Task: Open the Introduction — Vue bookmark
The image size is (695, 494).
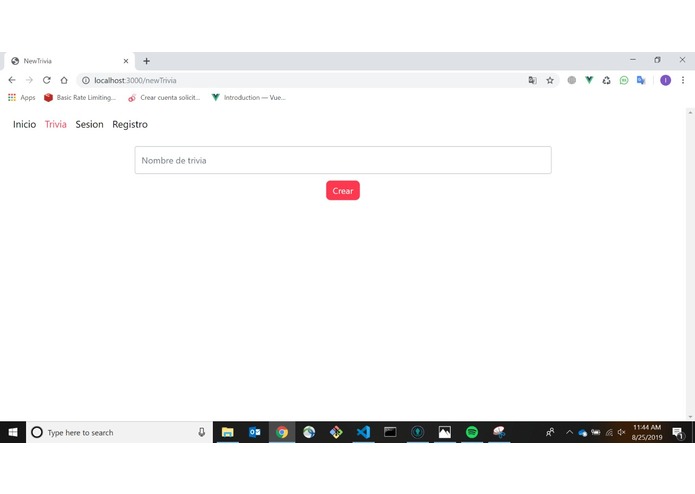Action: pyautogui.click(x=249, y=97)
